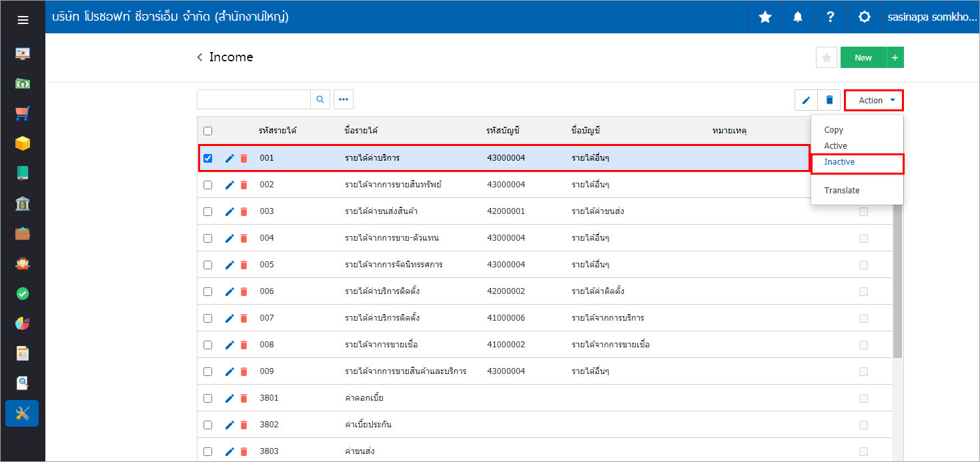
Task: Uncheck the selection checkbox for row 001
Action: click(207, 158)
